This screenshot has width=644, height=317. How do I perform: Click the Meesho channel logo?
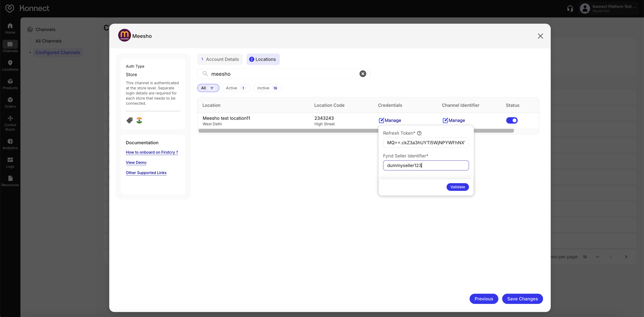point(124,35)
